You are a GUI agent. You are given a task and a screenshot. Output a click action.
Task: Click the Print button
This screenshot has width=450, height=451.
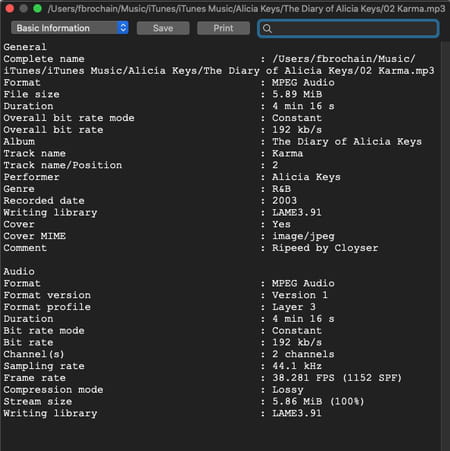tap(223, 28)
